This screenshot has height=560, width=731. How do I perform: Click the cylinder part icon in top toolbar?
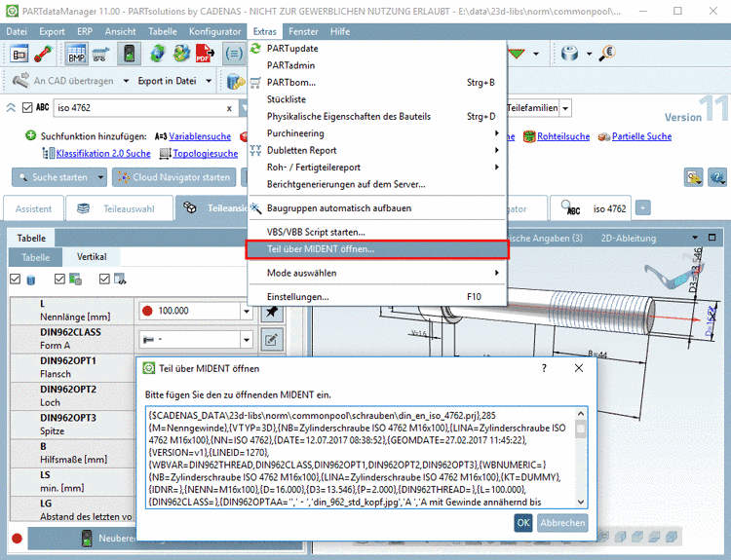(570, 54)
